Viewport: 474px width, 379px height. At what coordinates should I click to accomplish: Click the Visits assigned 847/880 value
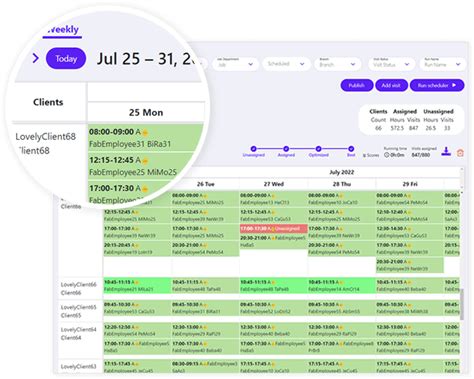421,155
